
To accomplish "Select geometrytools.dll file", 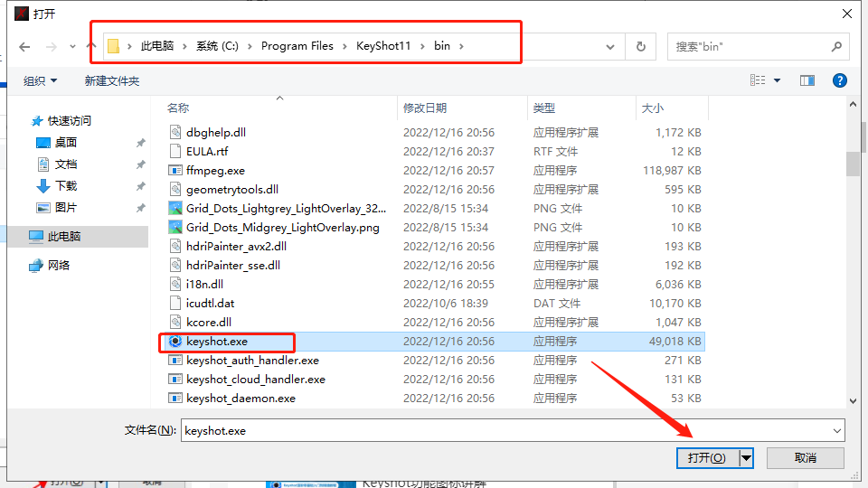I will click(232, 189).
